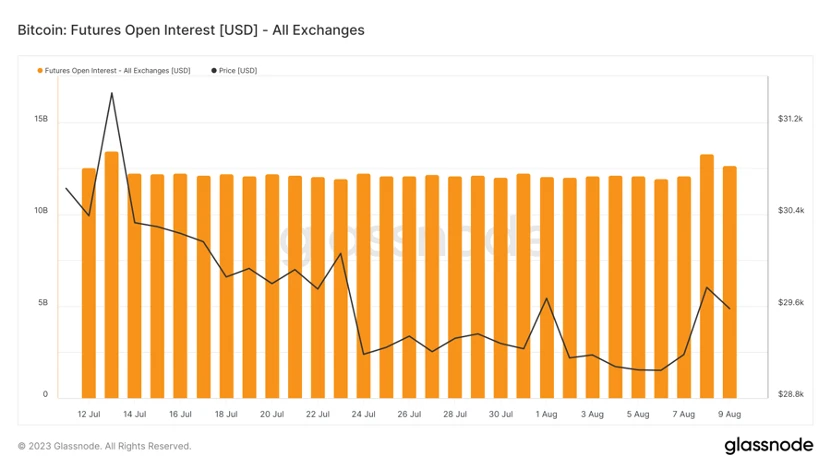This screenshot has width=832, height=468.
Task: Click the $31.2k right axis label
Action: pos(790,119)
